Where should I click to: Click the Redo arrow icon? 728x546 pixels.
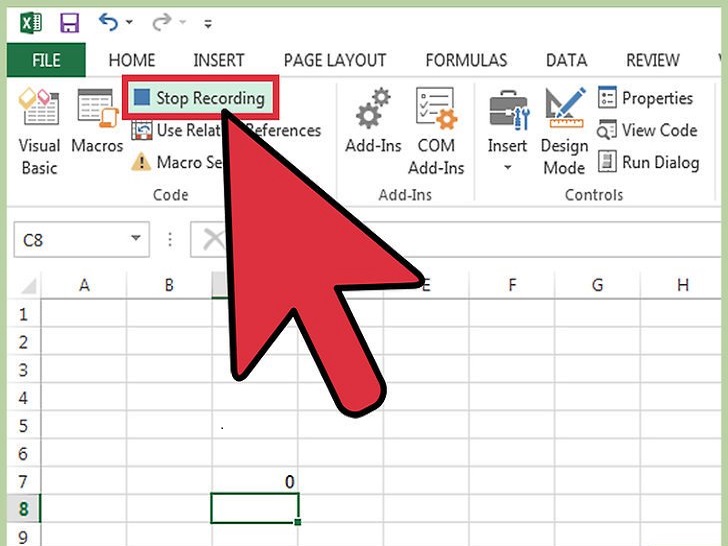coord(162,22)
